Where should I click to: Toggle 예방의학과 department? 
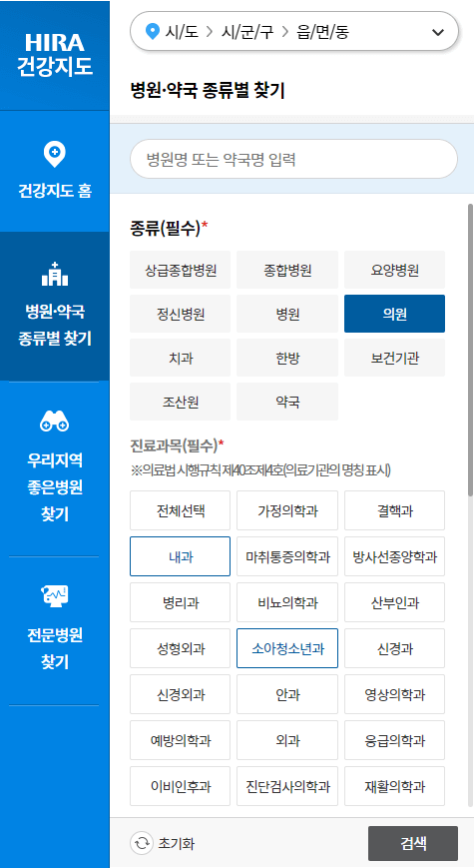click(181, 740)
